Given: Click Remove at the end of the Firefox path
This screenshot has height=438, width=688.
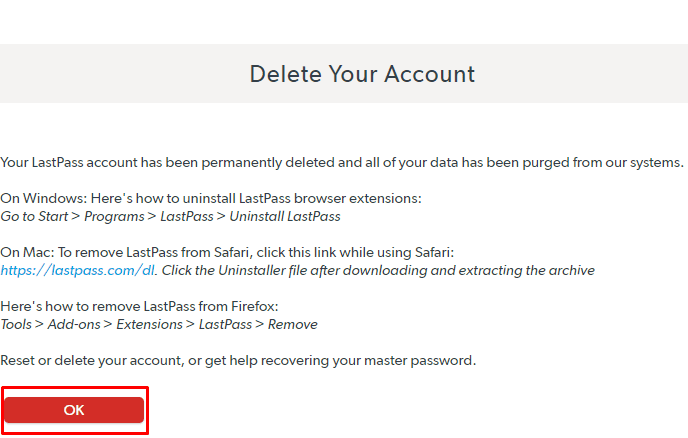Looking at the screenshot, I should (x=293, y=324).
